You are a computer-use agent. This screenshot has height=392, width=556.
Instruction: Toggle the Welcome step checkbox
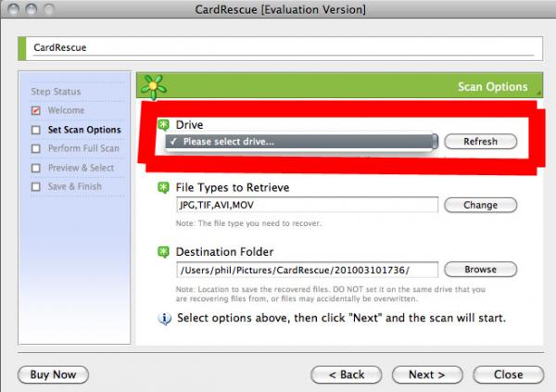click(x=36, y=110)
